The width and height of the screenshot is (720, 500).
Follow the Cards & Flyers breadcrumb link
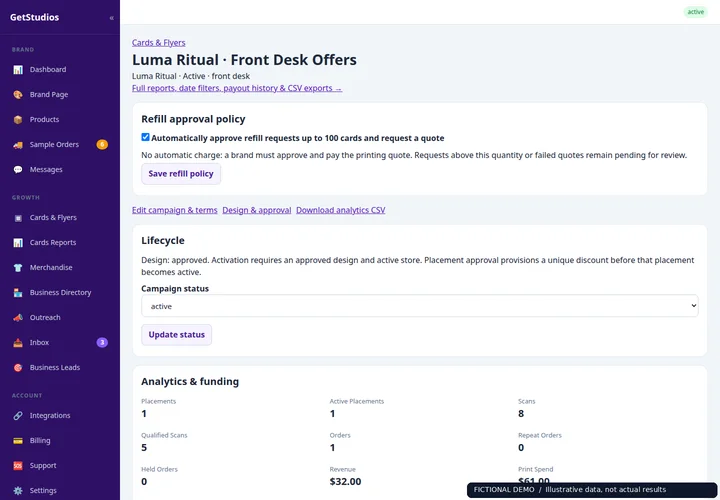(158, 43)
